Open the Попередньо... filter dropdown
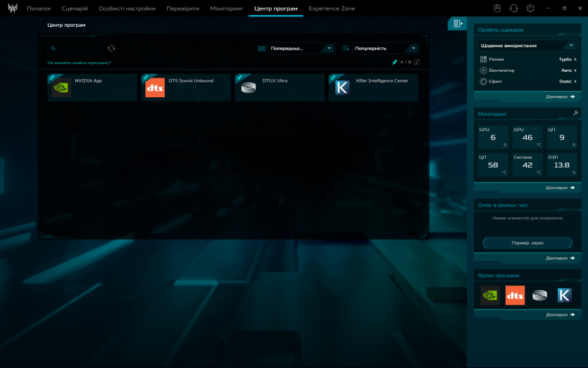The image size is (588, 368). tap(301, 49)
